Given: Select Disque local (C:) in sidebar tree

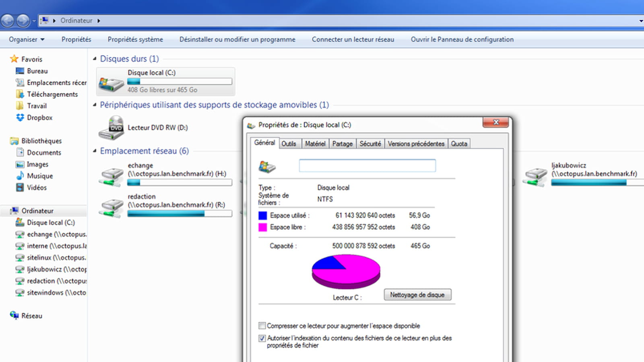Looking at the screenshot, I should pyautogui.click(x=51, y=222).
